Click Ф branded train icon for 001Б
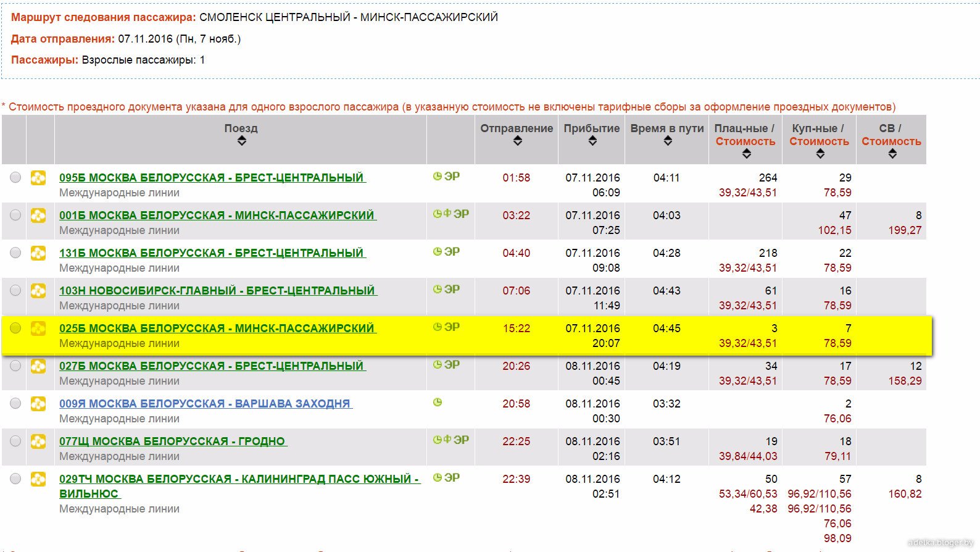The image size is (980, 552). click(447, 214)
